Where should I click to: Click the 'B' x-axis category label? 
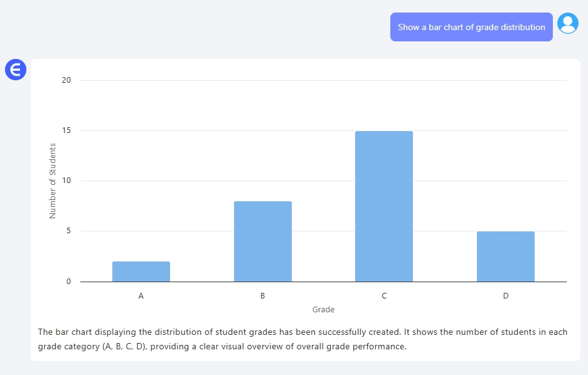click(262, 295)
